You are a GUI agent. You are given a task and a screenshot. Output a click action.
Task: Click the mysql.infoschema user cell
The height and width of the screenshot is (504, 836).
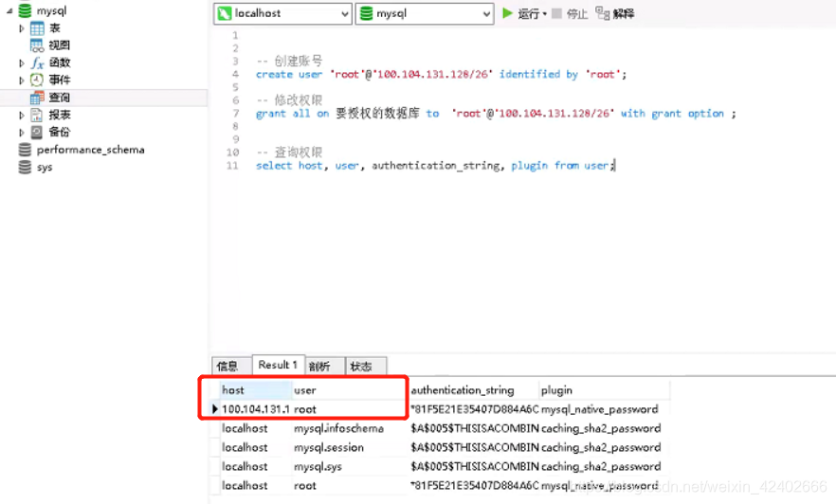(x=351, y=428)
